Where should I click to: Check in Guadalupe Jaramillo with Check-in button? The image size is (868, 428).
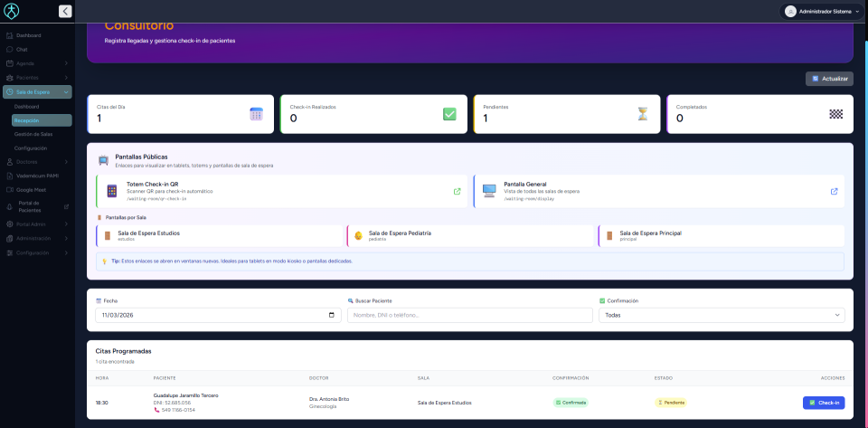(823, 403)
